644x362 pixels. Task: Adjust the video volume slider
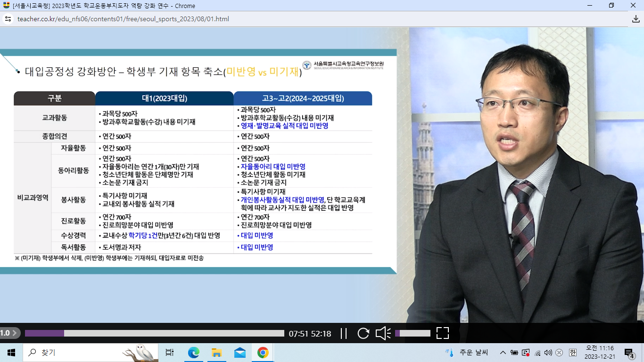coord(413,333)
